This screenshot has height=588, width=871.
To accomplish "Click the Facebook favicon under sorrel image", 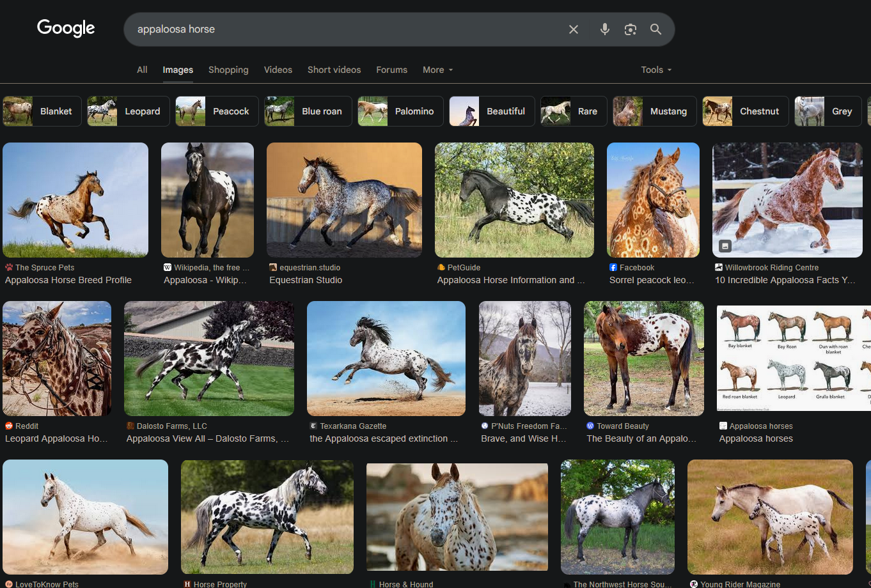I will click(613, 268).
